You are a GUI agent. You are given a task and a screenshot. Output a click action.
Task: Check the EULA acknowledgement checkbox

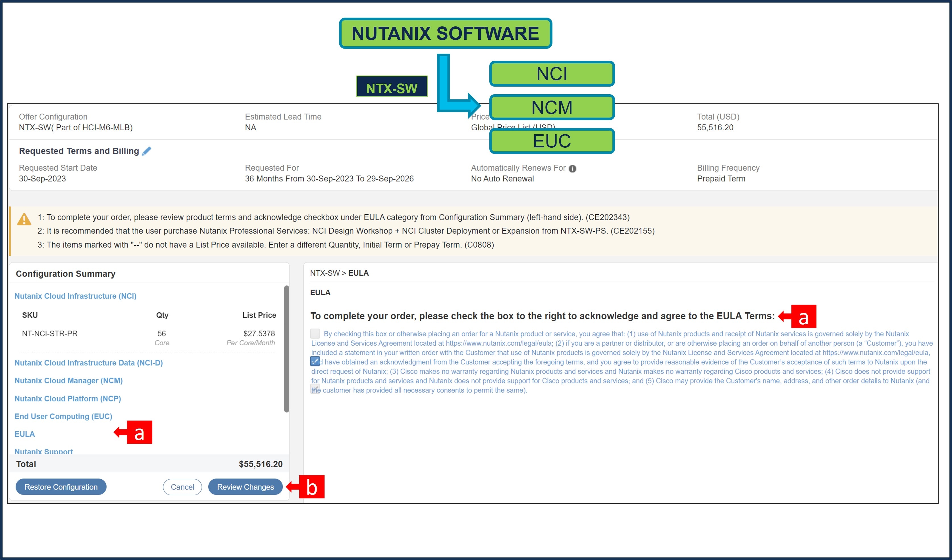tap(315, 333)
